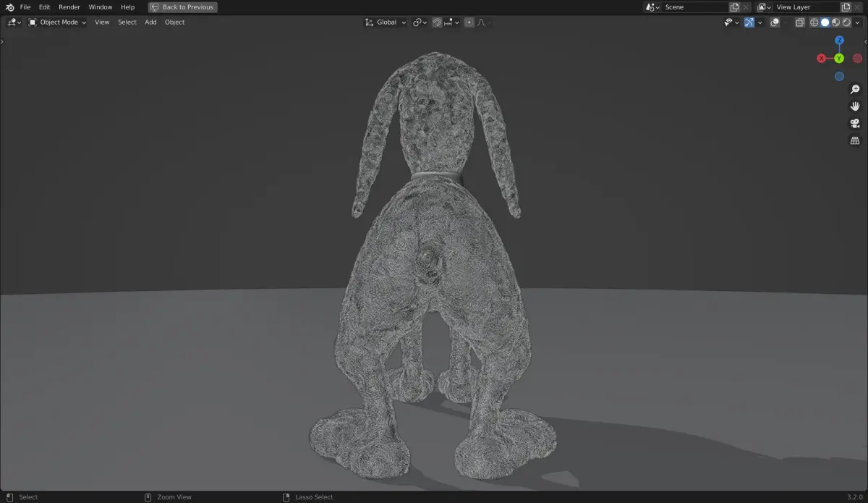This screenshot has height=503, width=868.
Task: Open the Window menu
Action: pyautogui.click(x=101, y=7)
